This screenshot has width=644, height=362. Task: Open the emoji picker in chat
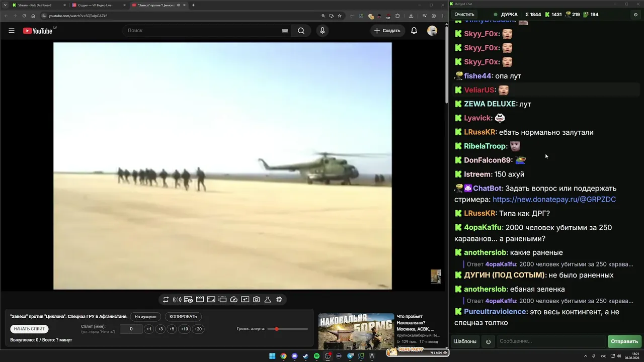488,342
